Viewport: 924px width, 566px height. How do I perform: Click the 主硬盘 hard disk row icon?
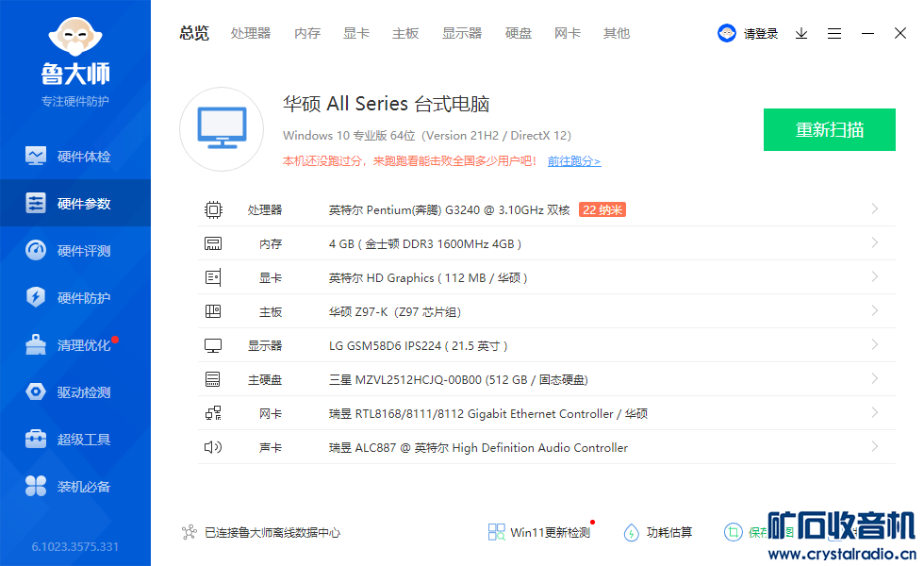[213, 379]
